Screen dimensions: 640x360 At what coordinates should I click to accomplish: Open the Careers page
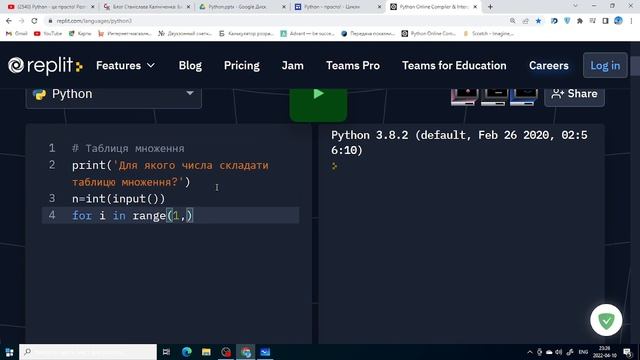point(549,66)
